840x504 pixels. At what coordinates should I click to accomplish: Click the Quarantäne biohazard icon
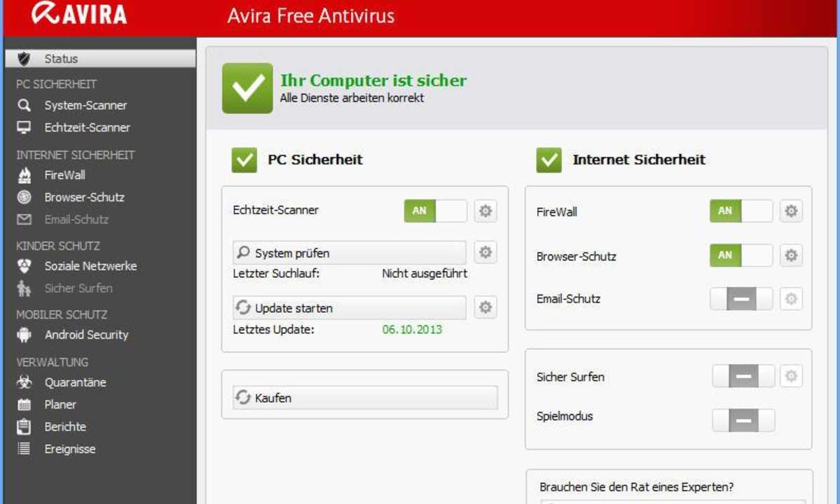click(24, 382)
